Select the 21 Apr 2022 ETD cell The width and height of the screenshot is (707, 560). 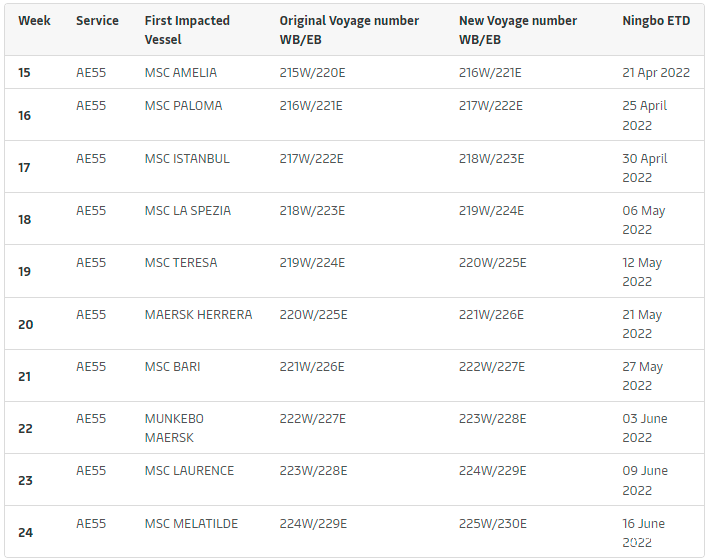pos(656,73)
